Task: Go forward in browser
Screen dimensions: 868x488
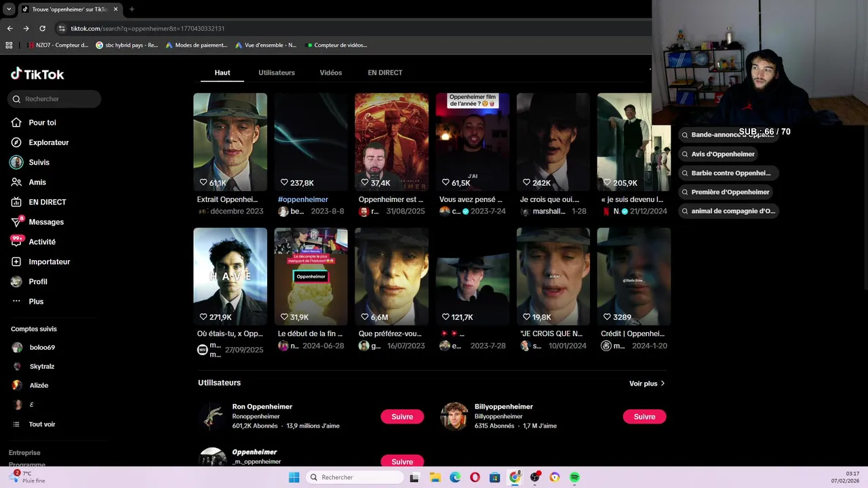Action: 26,28
